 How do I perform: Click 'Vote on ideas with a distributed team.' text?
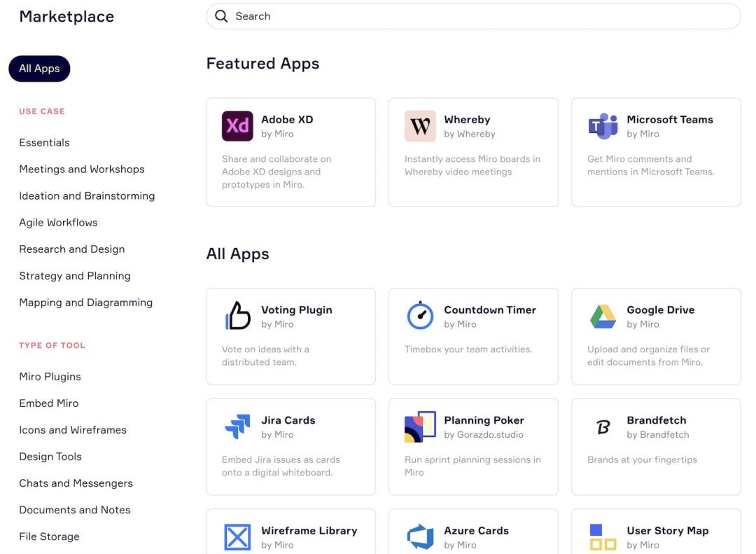click(x=266, y=356)
